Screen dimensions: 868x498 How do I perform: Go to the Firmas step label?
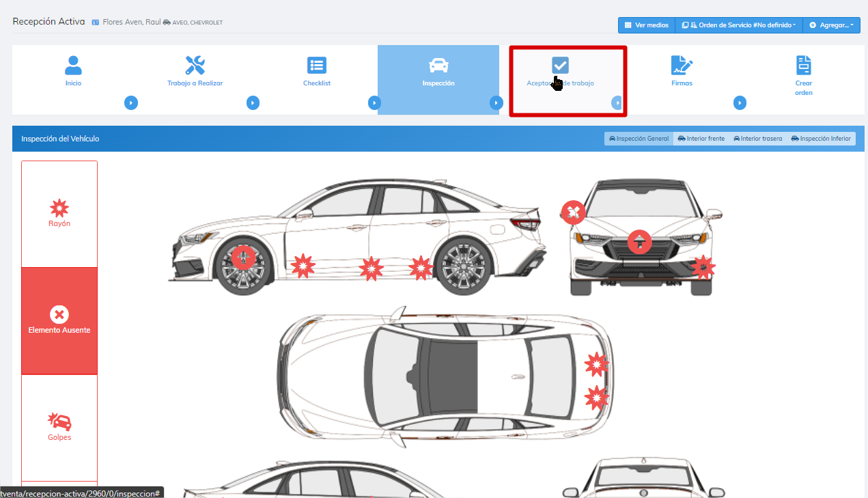point(682,83)
